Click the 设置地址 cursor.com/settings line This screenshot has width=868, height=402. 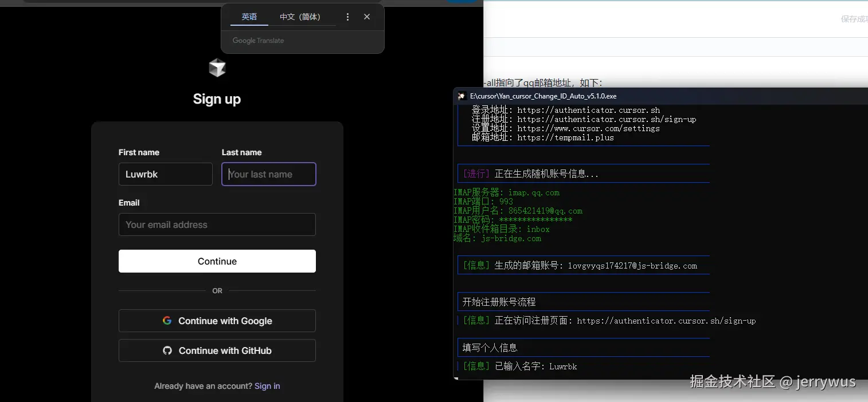[566, 128]
